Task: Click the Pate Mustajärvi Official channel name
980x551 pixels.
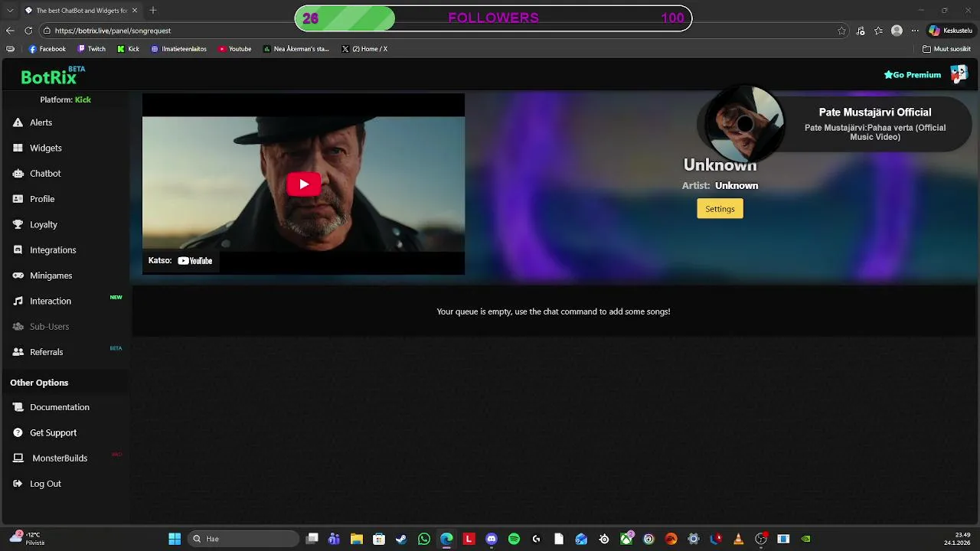Action: coord(875,112)
